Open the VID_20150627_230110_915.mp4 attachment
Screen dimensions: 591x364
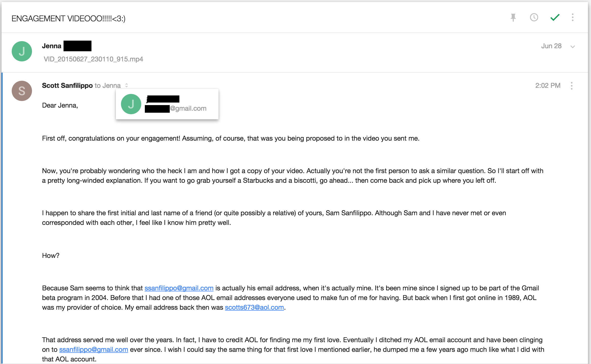click(x=93, y=59)
